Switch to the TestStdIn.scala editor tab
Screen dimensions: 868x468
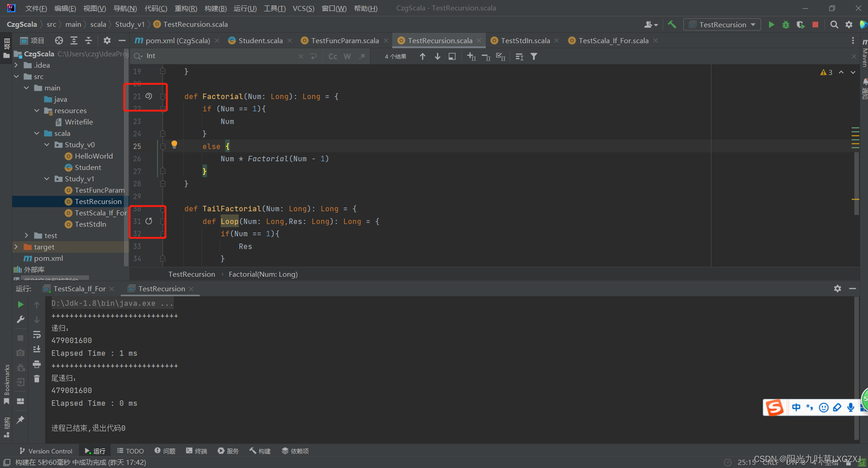pyautogui.click(x=525, y=40)
